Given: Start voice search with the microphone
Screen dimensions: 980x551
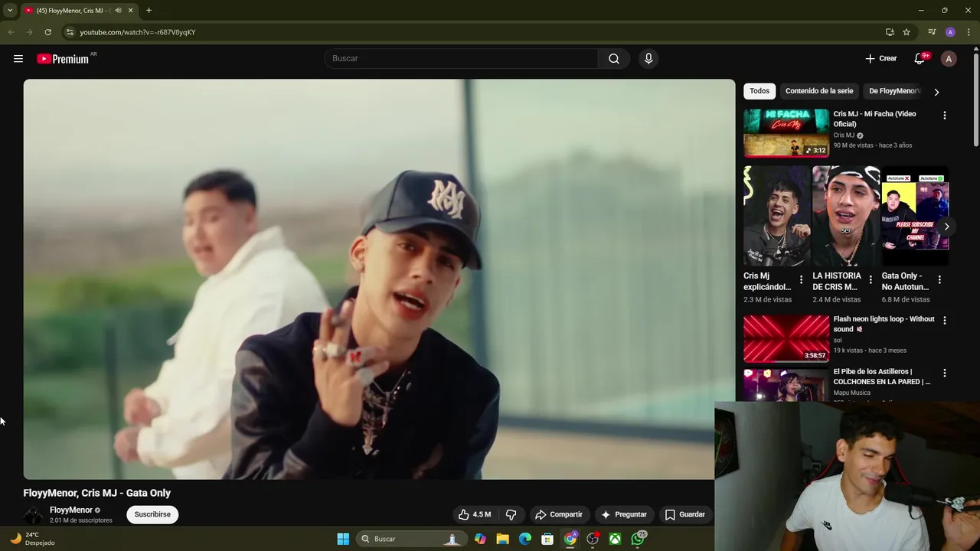Looking at the screenshot, I should pos(648,59).
